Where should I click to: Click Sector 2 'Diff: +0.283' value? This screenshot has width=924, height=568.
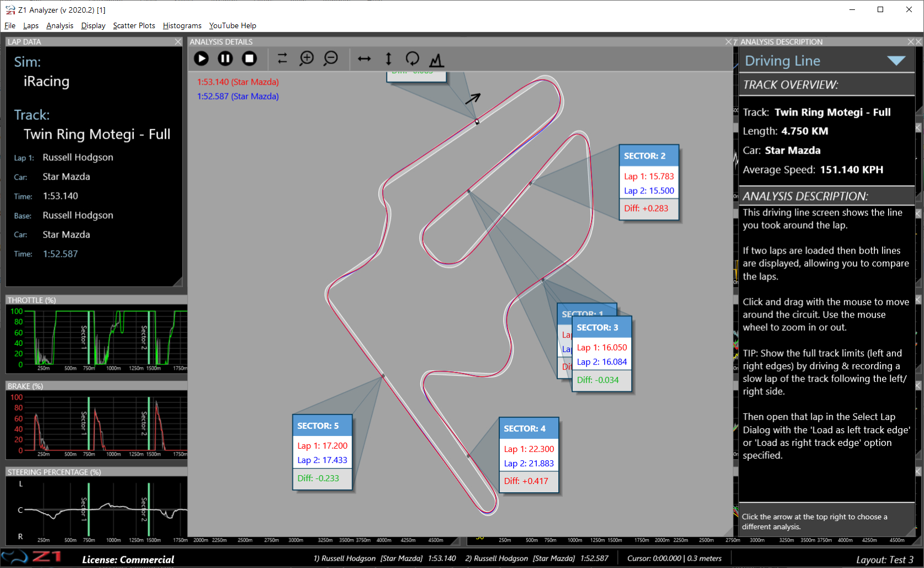pos(646,208)
